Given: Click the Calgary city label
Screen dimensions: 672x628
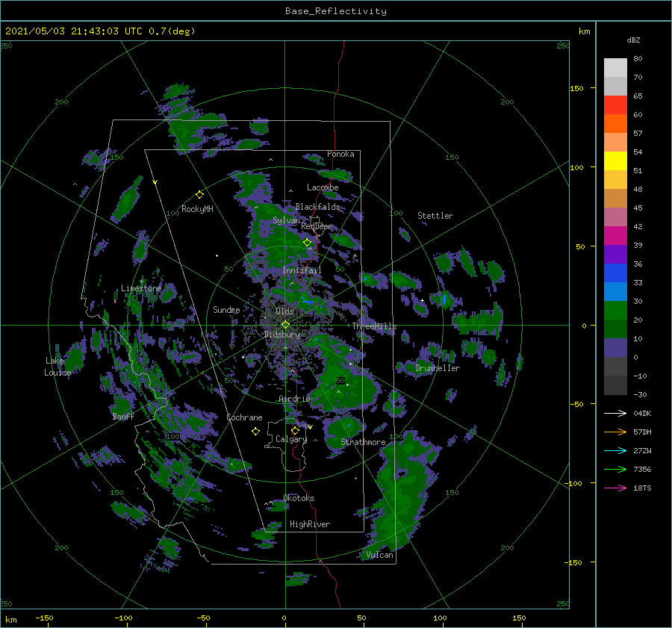Looking at the screenshot, I should 291,439.
